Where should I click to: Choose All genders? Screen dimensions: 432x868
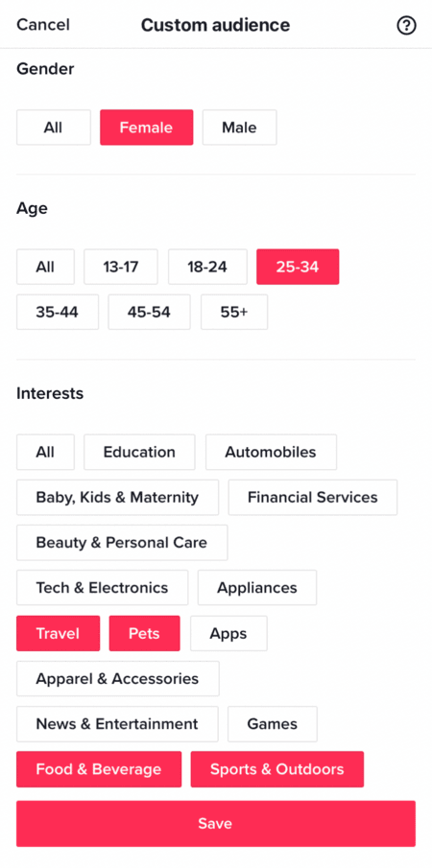(53, 128)
